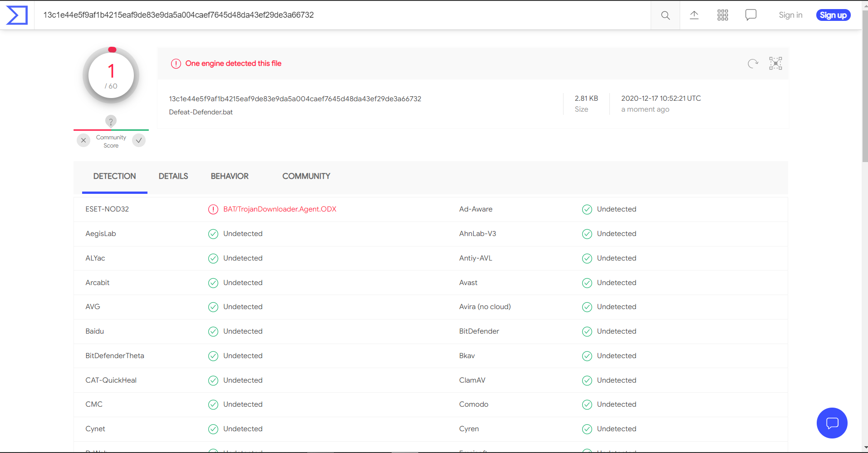Open the chat support bubble
The image size is (868, 453).
coord(832,423)
